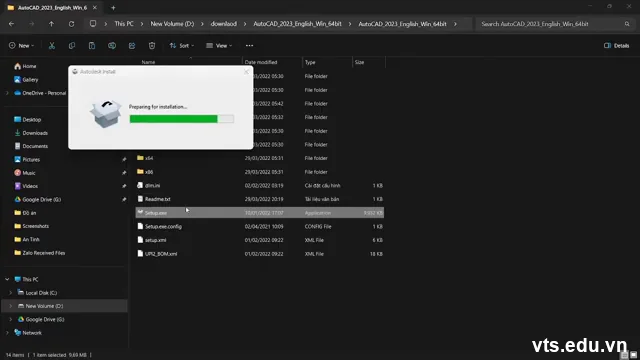Click the details view toggle in status bar
This screenshot has width=640, height=360.
pos(624,355)
